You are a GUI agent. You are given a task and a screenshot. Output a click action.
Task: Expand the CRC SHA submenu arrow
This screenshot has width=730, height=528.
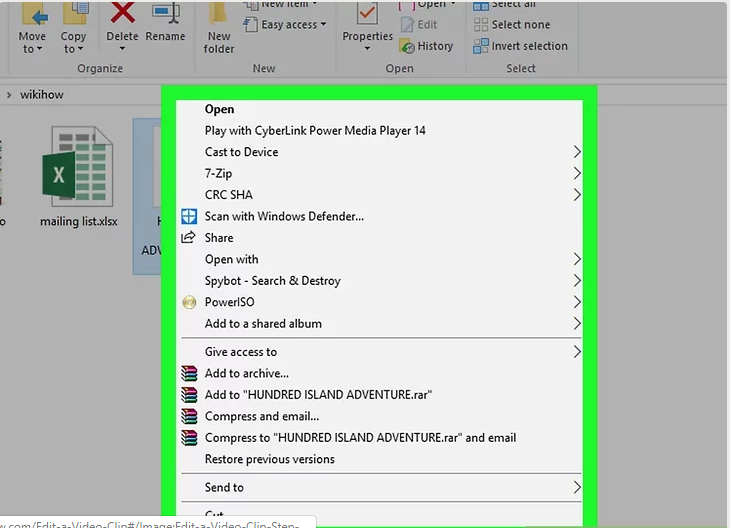577,195
